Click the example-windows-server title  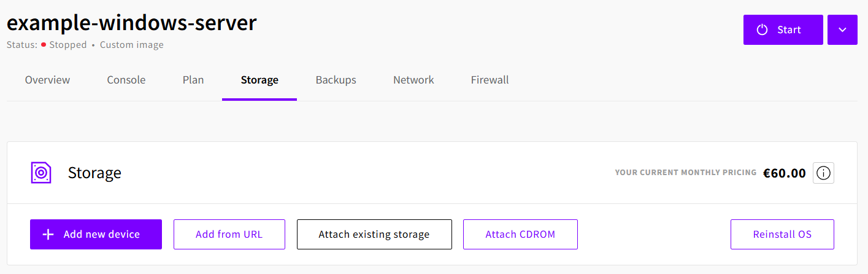pos(132,23)
